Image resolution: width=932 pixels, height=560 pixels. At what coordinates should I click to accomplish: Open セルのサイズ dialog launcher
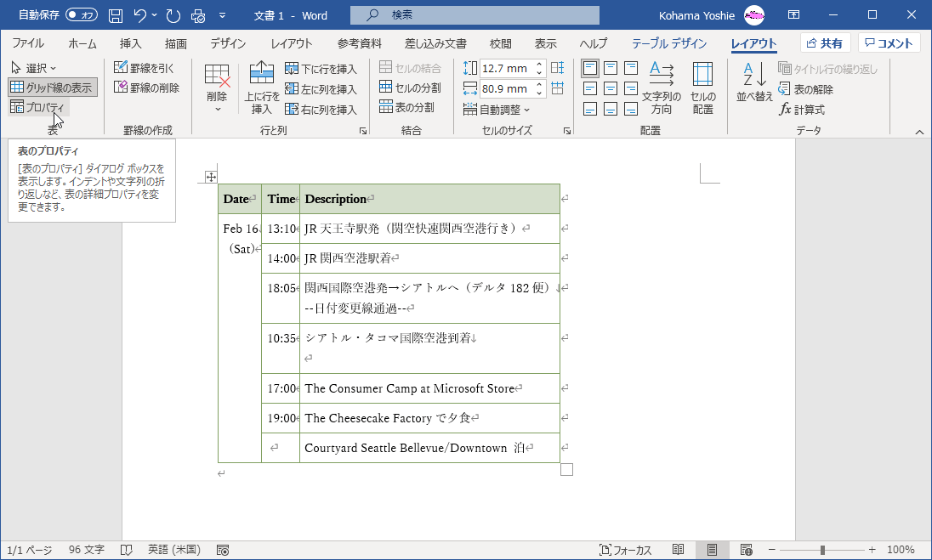click(x=567, y=131)
